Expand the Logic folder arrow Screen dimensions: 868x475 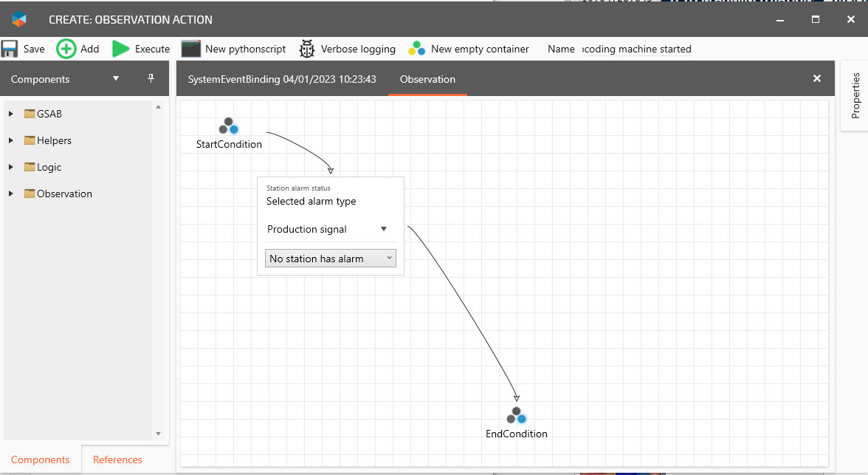(10, 167)
